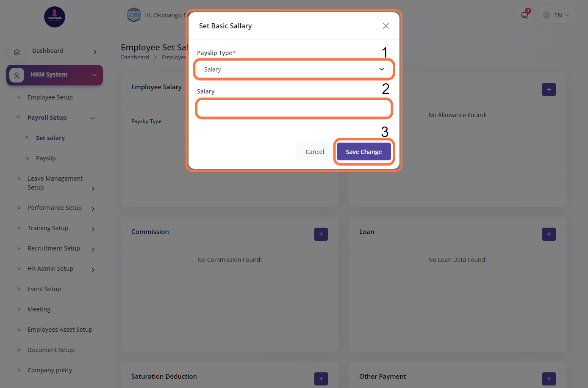The image size is (588, 388).
Task: Open the Payslip menu item
Action: 46,158
